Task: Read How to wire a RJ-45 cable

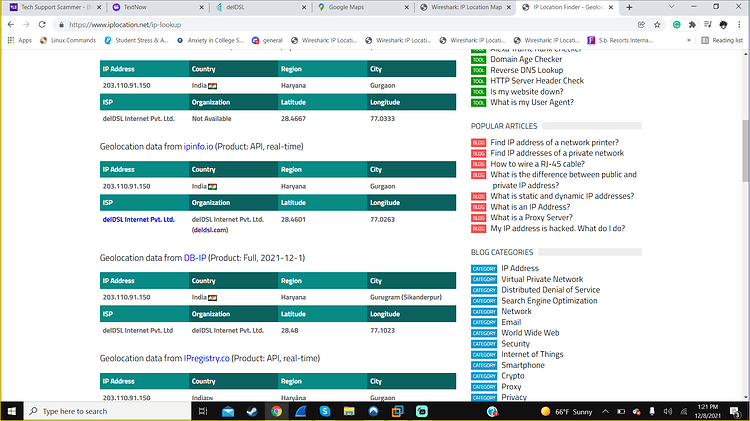Action: [537, 164]
